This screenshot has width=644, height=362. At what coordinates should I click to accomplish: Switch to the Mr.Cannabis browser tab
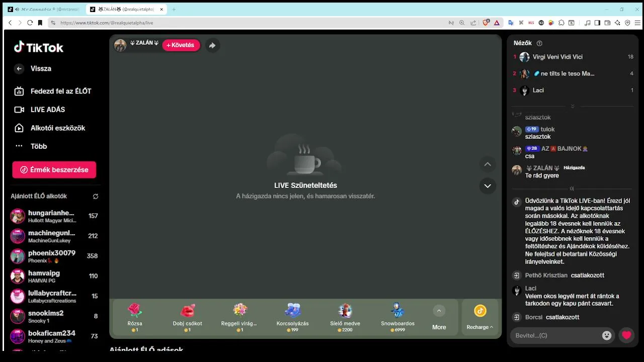44,9
